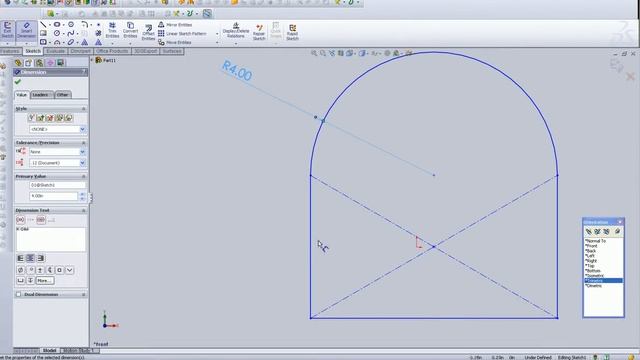Click Move Entities in the ribbon

tap(175, 42)
